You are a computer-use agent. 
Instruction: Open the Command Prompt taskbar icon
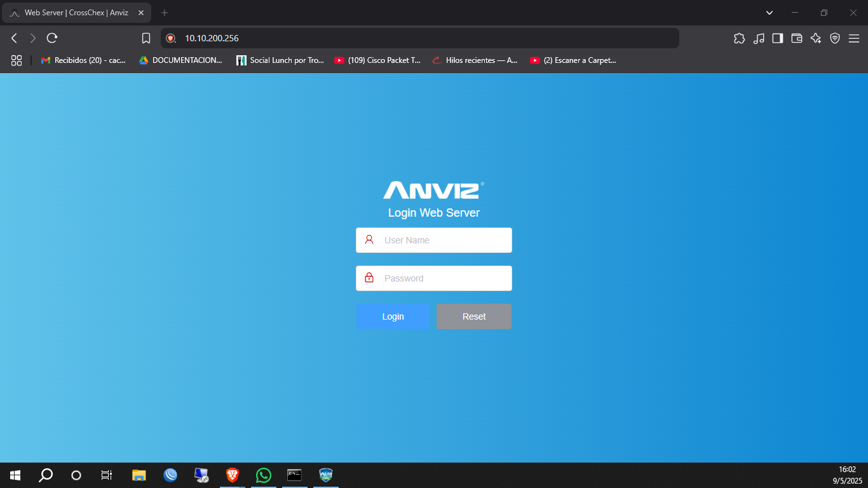point(294,475)
